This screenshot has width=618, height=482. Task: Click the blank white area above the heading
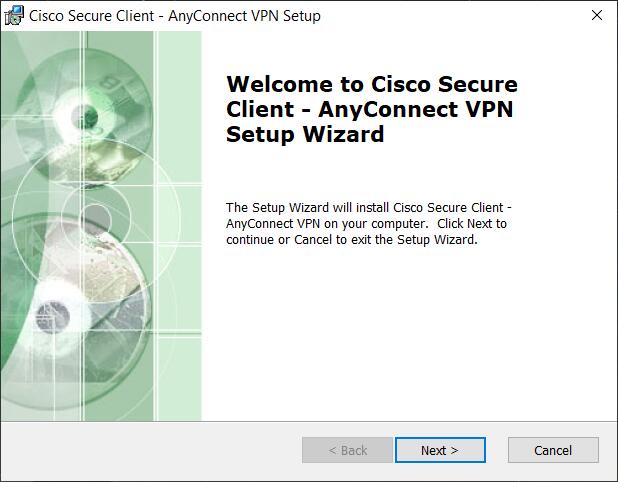point(400,50)
